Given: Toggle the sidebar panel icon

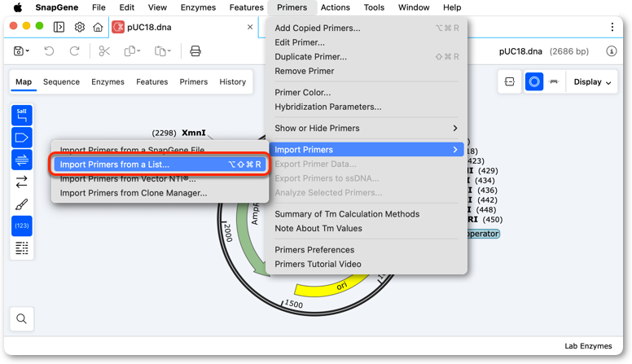Looking at the screenshot, I should point(59,27).
